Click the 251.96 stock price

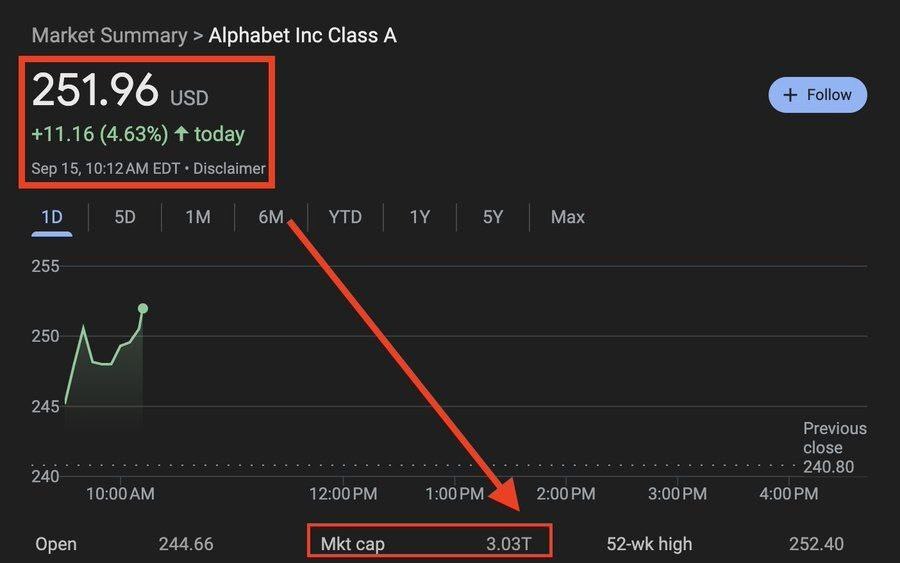pyautogui.click(x=95, y=91)
